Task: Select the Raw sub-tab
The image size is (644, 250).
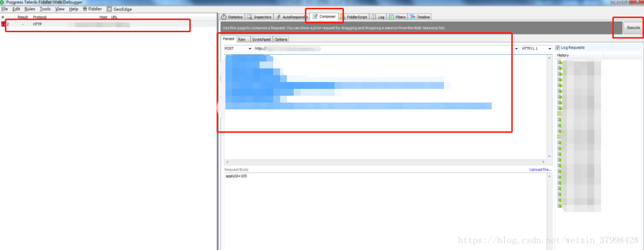Action: click(242, 39)
